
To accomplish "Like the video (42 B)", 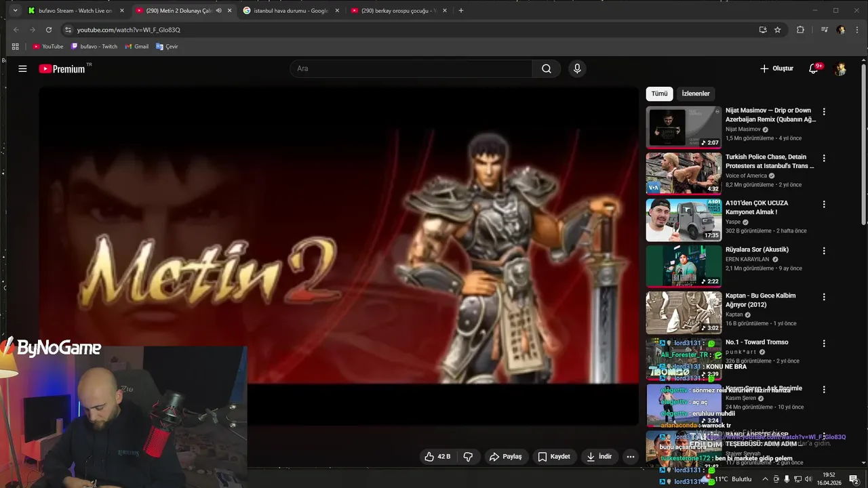I will tap(437, 456).
